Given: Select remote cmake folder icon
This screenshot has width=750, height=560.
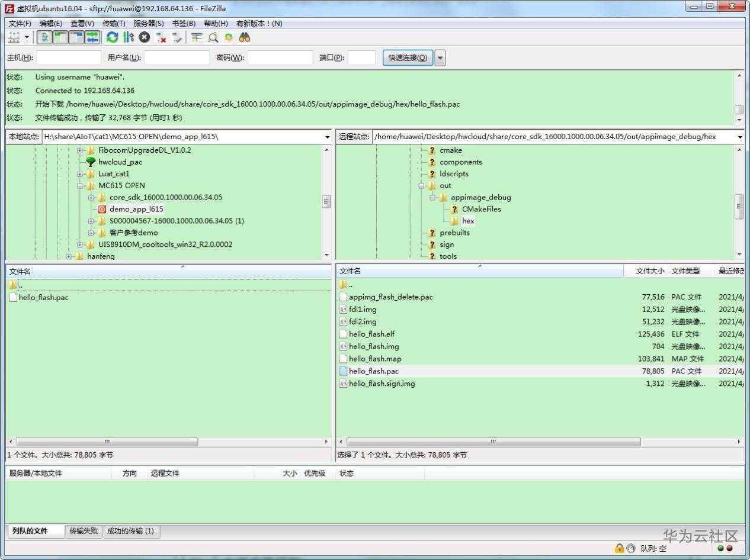Looking at the screenshot, I should (432, 150).
